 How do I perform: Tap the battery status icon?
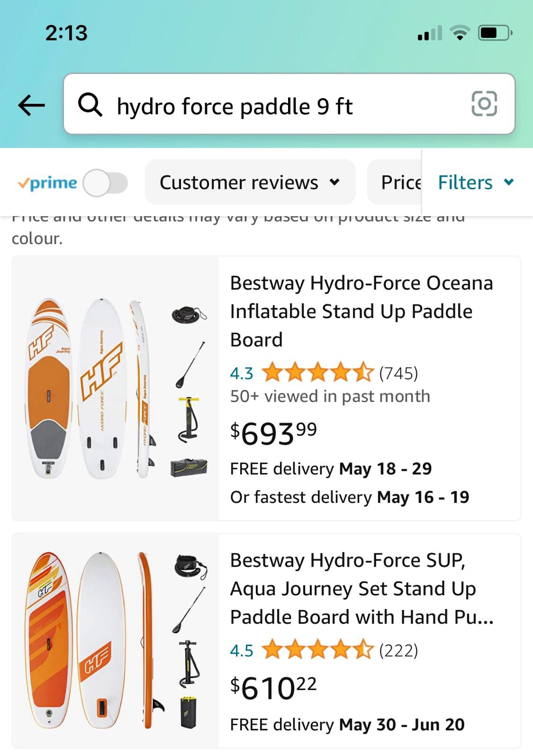[494, 33]
